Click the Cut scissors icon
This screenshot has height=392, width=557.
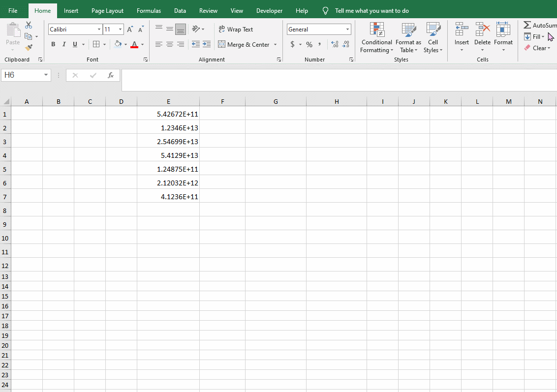pyautogui.click(x=29, y=25)
